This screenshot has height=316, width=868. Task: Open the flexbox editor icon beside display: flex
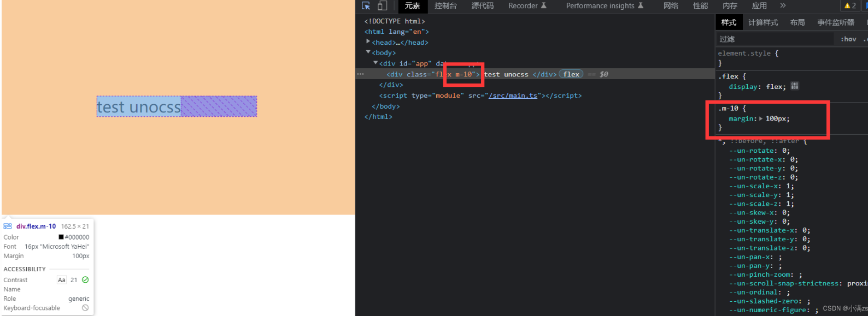click(795, 86)
